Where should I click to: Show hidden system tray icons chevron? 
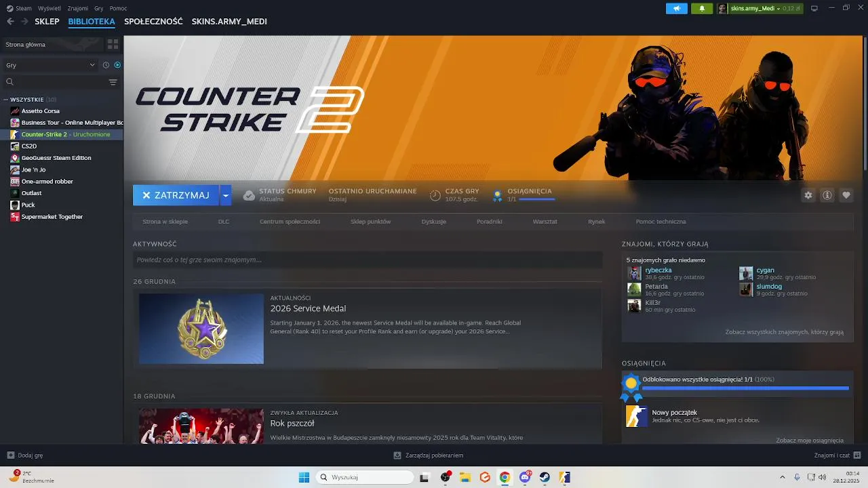click(782, 477)
